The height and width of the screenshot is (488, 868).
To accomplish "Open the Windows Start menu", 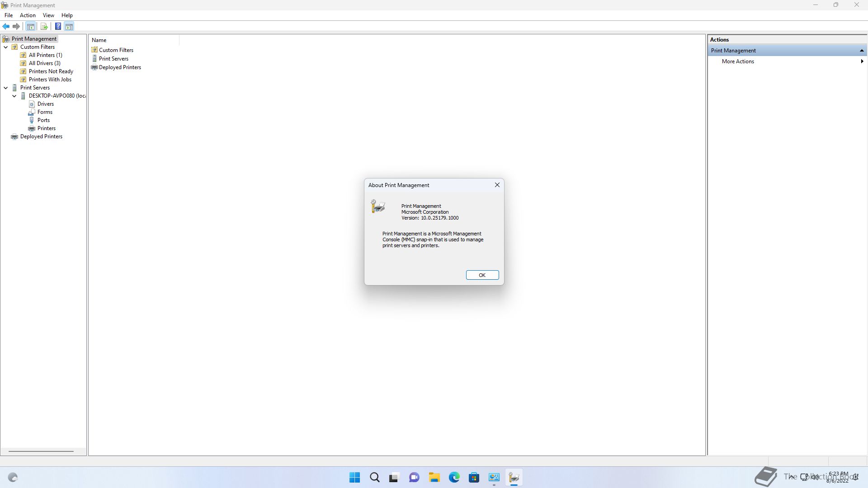I will [355, 477].
